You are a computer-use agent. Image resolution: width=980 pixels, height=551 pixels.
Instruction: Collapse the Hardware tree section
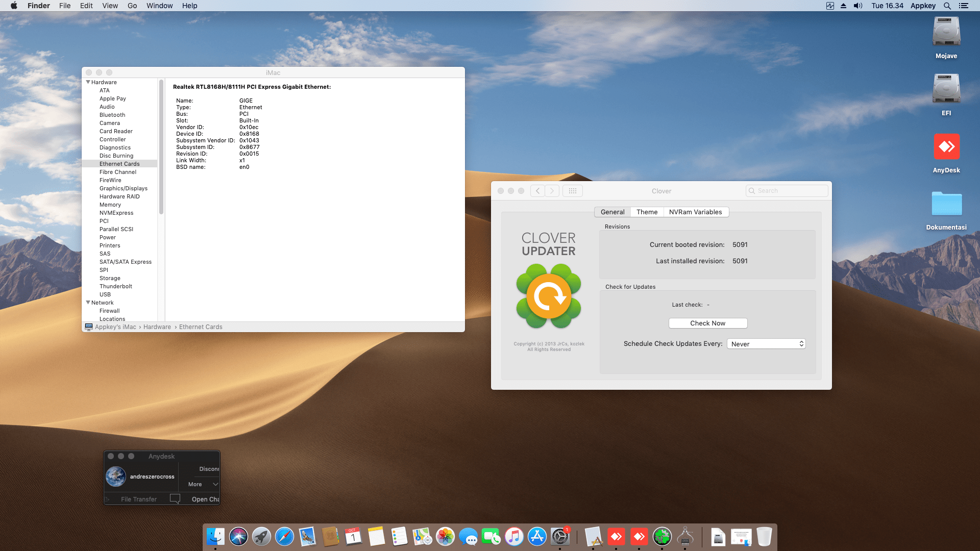[x=88, y=82]
